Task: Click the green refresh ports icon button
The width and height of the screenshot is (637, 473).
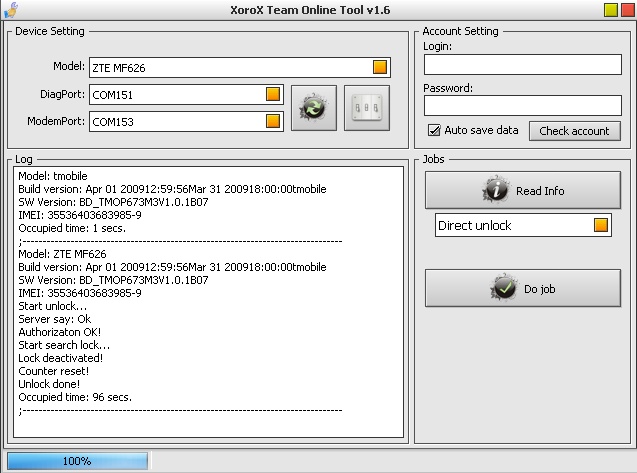Action: click(x=313, y=109)
